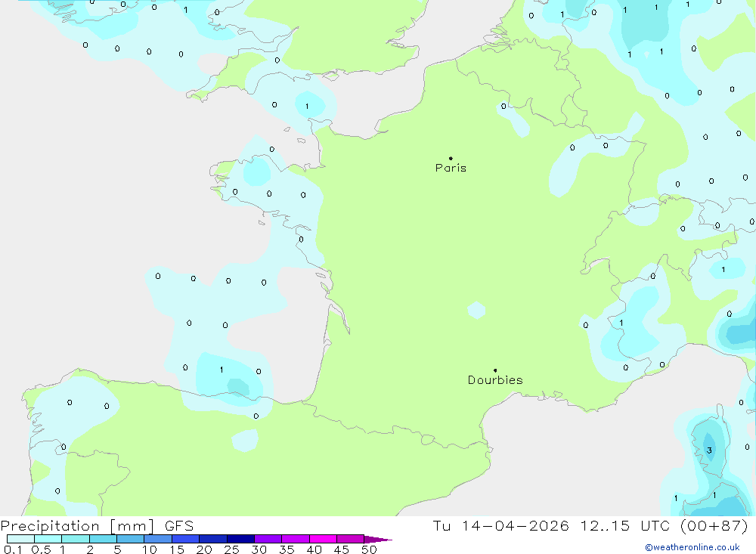Click the legend arrow tip above 50

click(379, 540)
